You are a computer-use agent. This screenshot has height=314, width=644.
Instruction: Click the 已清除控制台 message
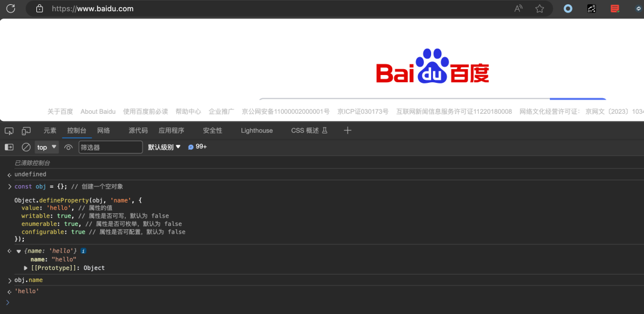[32, 163]
